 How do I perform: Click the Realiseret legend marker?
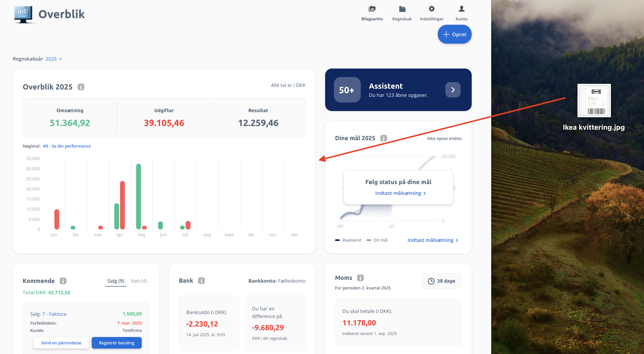(337, 240)
